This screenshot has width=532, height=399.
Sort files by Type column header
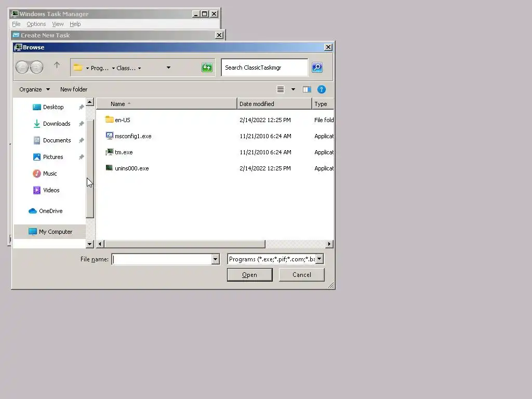(323, 104)
